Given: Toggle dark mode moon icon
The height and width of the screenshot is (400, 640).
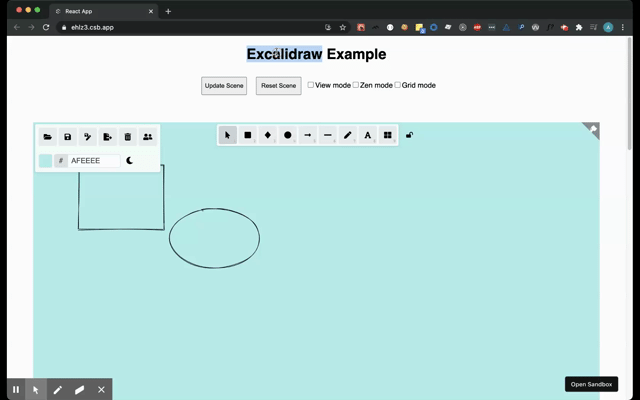Looking at the screenshot, I should point(129,160).
